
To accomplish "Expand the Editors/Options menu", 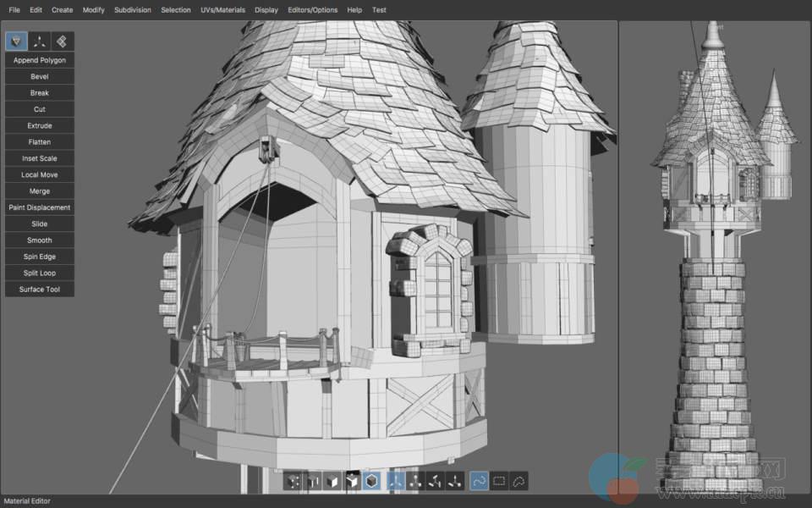I will (312, 10).
